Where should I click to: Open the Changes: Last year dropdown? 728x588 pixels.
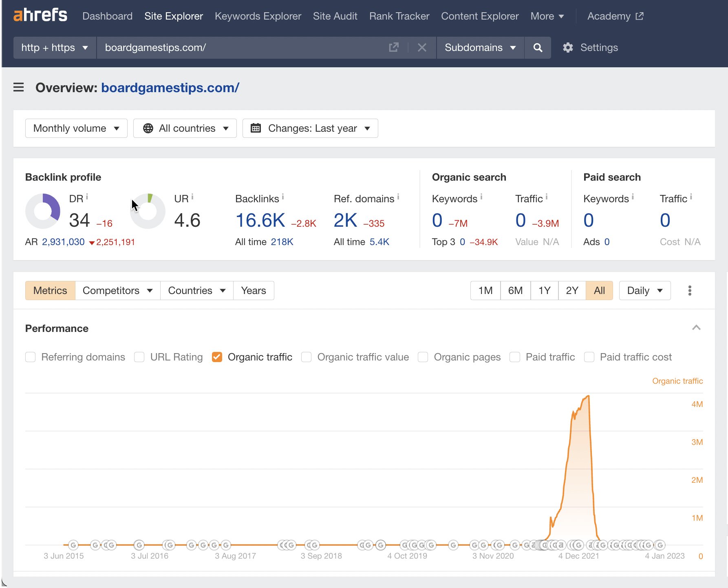point(310,128)
